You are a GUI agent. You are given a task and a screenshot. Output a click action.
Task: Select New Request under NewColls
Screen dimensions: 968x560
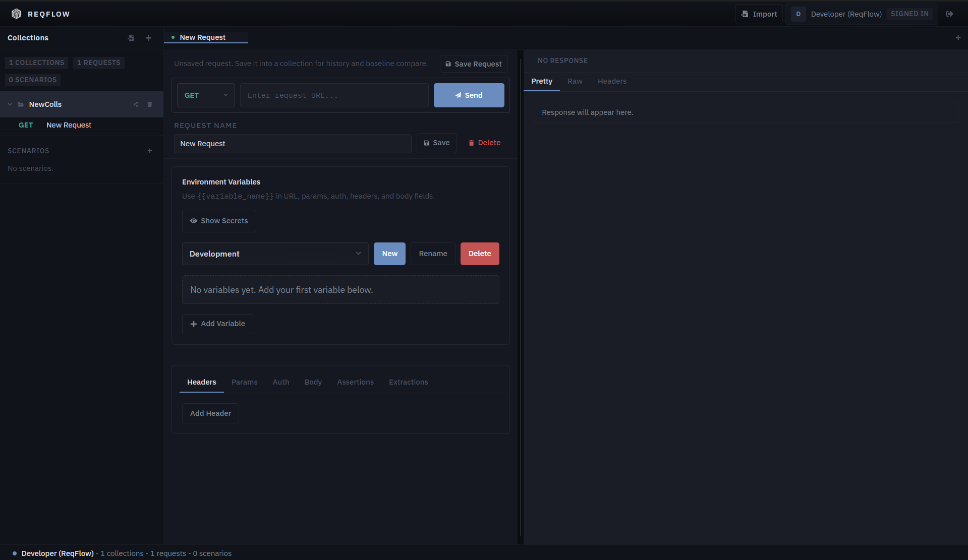69,125
